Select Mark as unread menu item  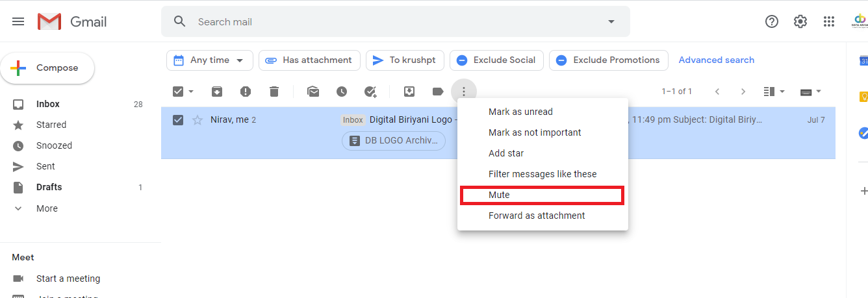click(542, 112)
